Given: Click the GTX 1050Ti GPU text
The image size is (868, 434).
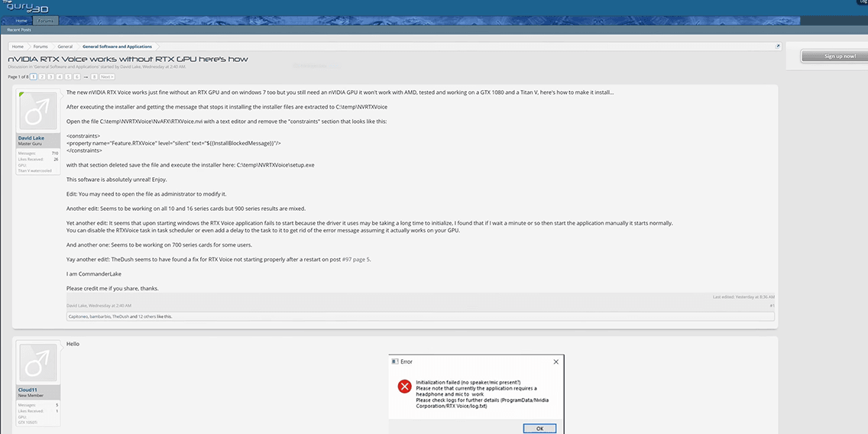Looking at the screenshot, I should coord(28,423).
